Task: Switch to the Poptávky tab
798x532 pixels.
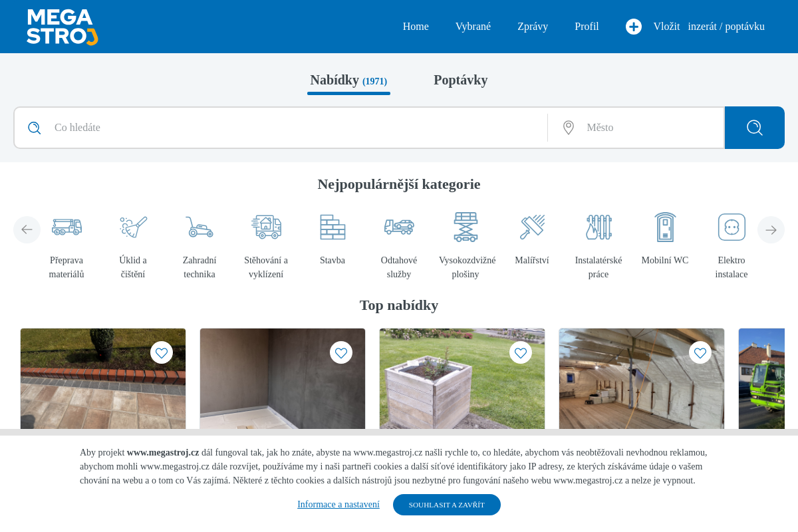Action: pos(460,80)
